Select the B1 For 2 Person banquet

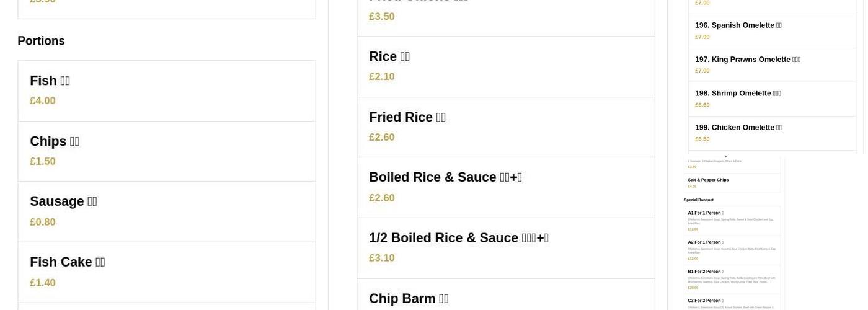tap(732, 279)
